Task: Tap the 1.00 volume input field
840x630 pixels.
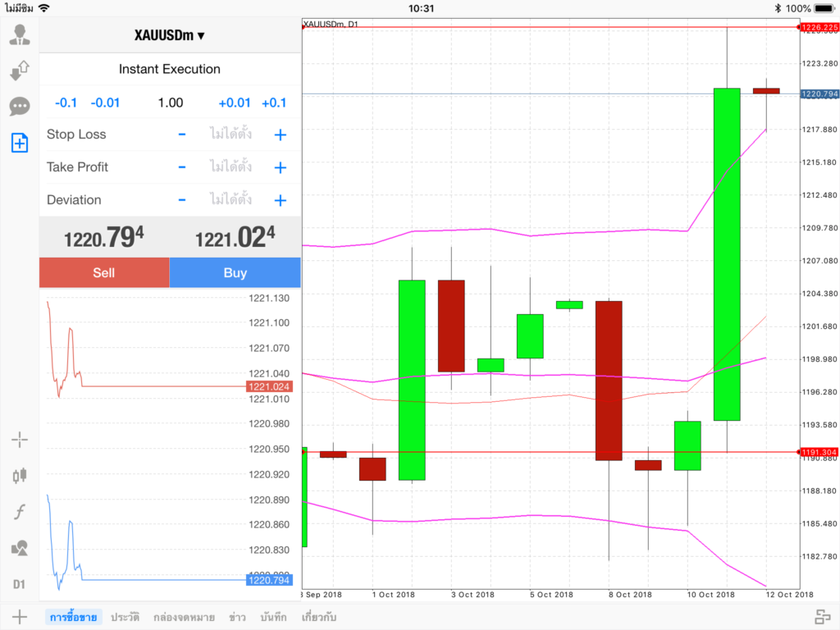Action: pos(171,103)
